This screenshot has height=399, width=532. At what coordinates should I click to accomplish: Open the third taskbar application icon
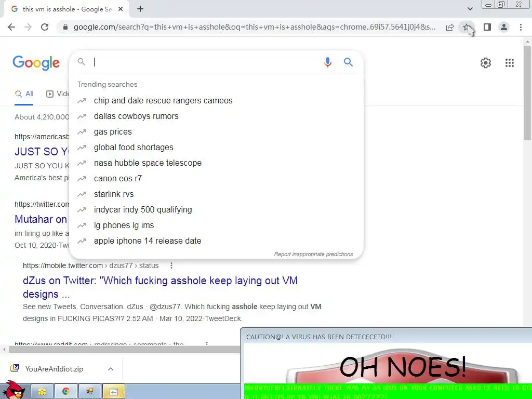(x=89, y=392)
